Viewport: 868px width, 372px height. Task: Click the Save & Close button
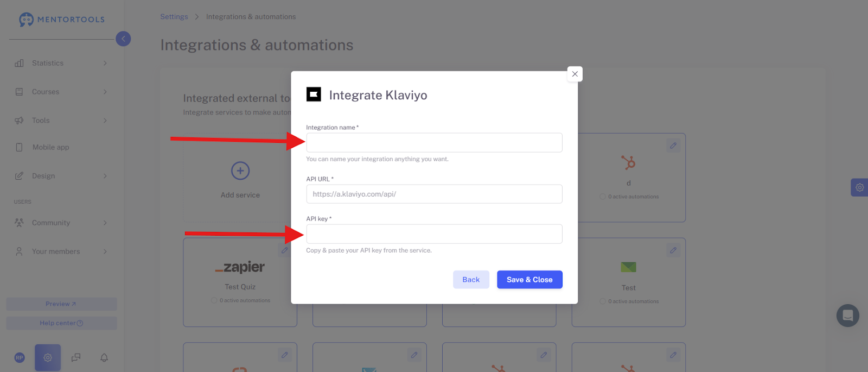[x=529, y=280]
